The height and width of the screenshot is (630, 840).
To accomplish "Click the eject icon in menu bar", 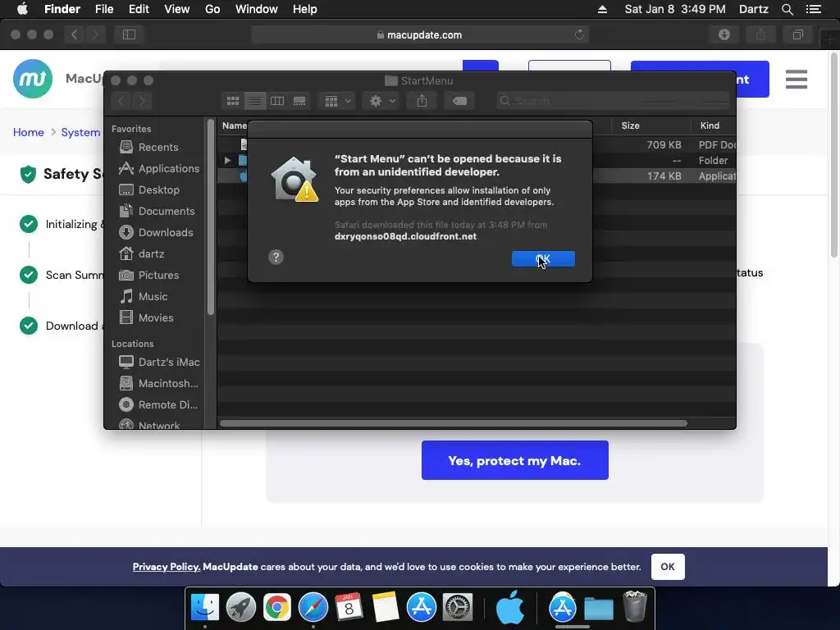I will [602, 9].
